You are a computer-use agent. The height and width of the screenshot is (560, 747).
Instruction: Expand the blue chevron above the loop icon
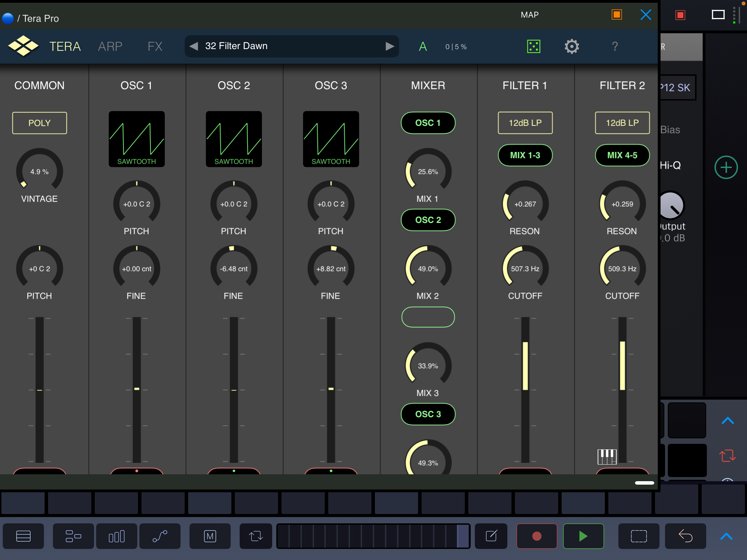pyautogui.click(x=728, y=420)
